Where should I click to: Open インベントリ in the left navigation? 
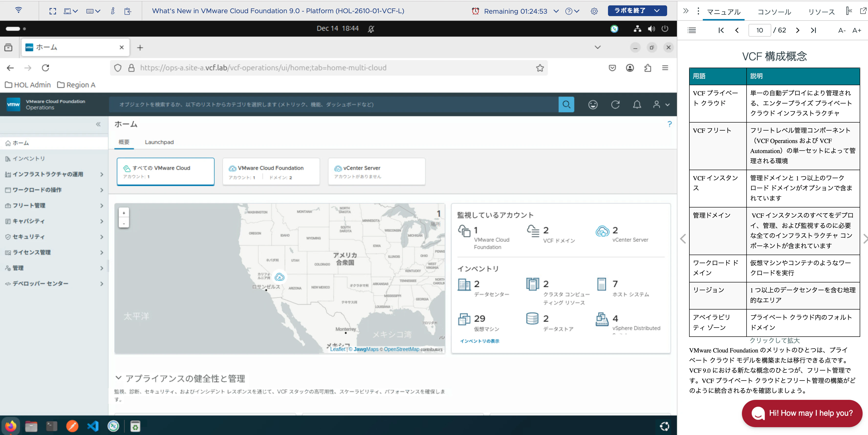54,159
